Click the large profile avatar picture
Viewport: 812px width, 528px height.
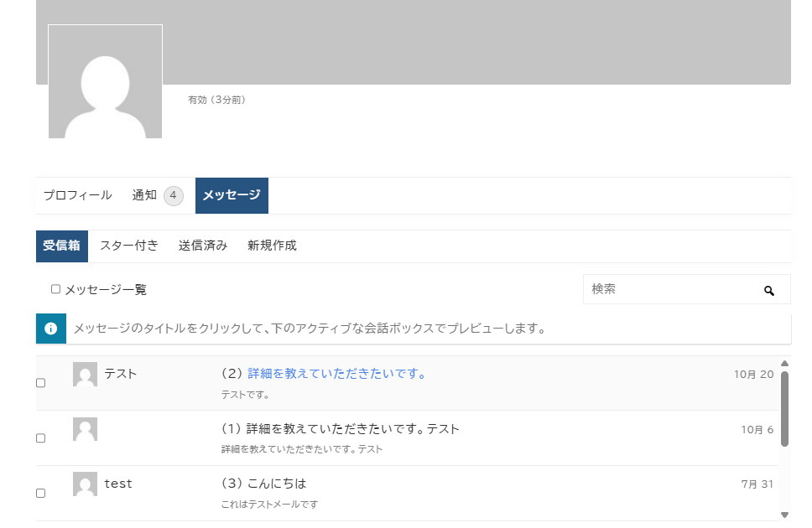pyautogui.click(x=105, y=82)
